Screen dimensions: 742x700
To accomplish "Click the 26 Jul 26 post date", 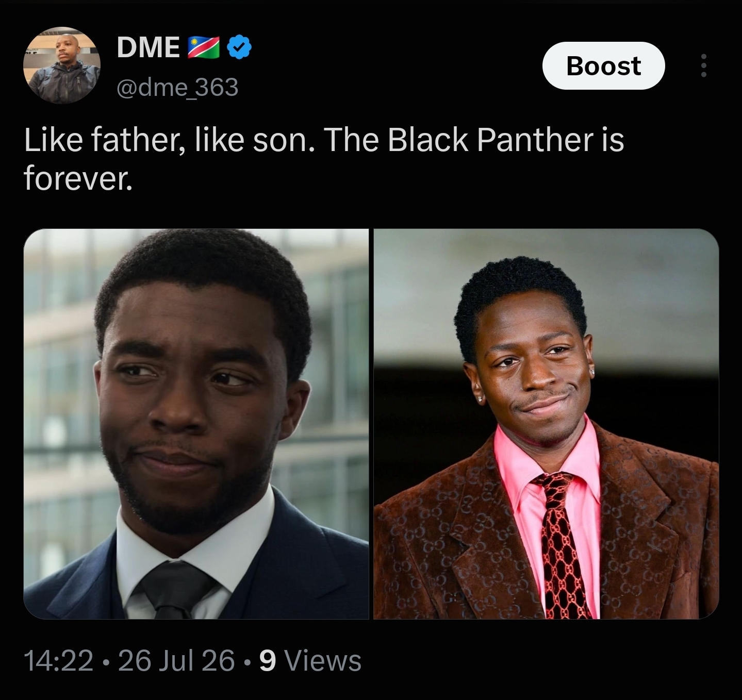I will click(176, 661).
